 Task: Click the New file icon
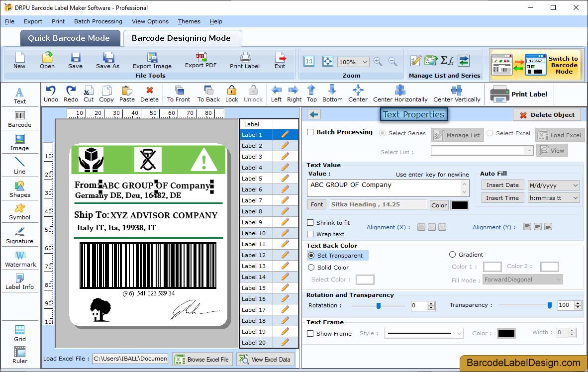[x=19, y=60]
